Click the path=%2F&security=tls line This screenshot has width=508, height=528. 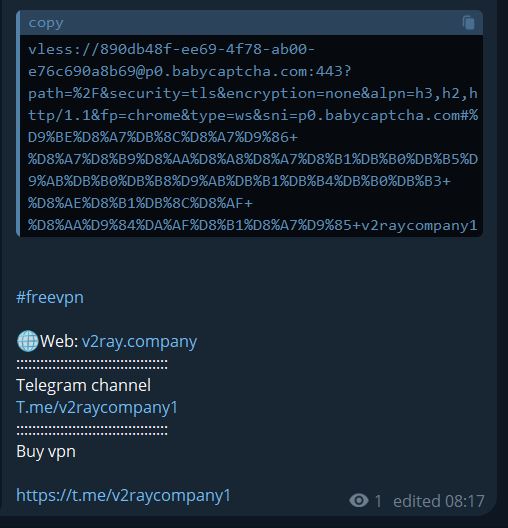click(x=253, y=94)
